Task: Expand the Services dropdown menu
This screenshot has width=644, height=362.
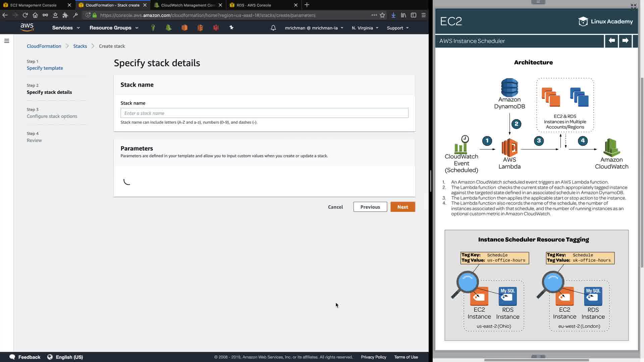Action: tap(66, 28)
